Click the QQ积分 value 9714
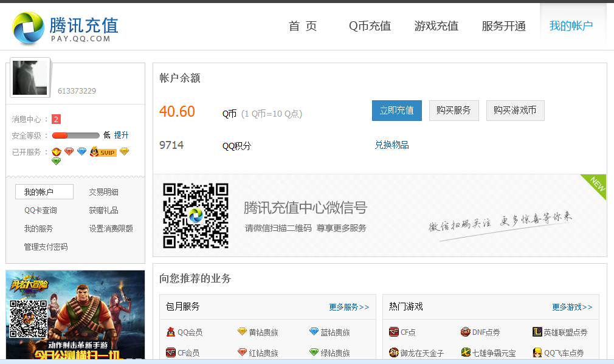The width and height of the screenshot is (614, 364). [171, 145]
